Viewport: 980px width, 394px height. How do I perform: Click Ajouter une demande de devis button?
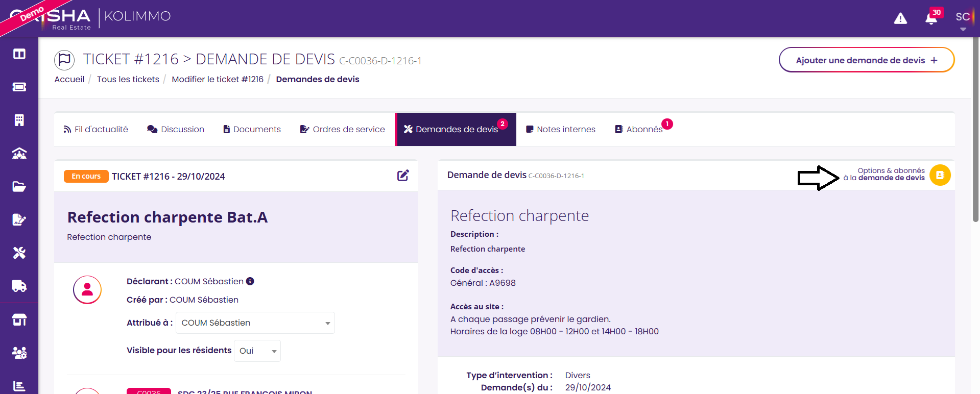point(867,60)
